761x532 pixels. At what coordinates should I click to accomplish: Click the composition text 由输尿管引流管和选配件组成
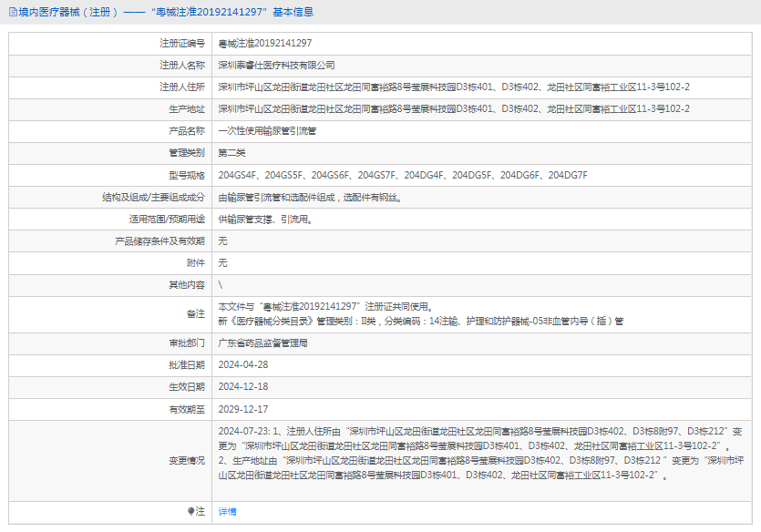point(310,198)
